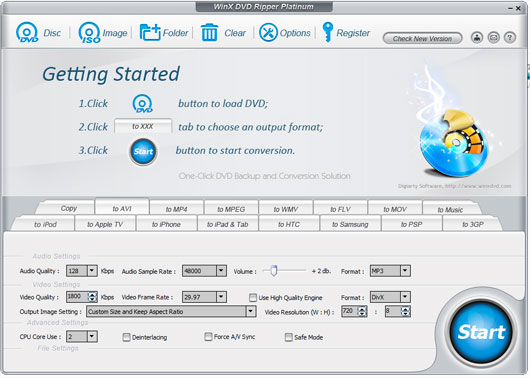Image resolution: width=530 pixels, height=378 pixels.
Task: Click the Video Quality 1800 field
Action: tap(77, 297)
